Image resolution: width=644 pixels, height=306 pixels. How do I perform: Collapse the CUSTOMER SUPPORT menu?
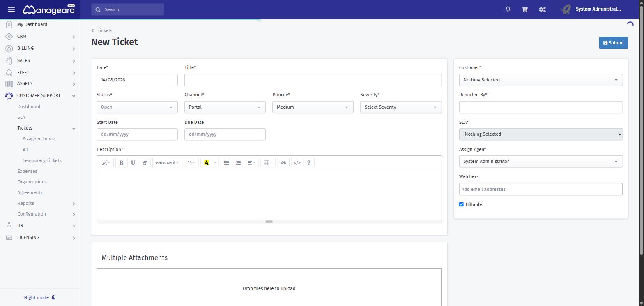[x=74, y=96]
